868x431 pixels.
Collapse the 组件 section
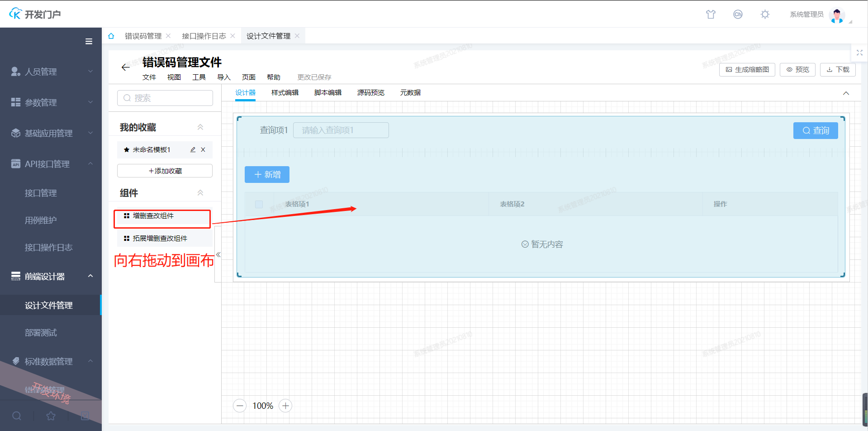point(200,193)
